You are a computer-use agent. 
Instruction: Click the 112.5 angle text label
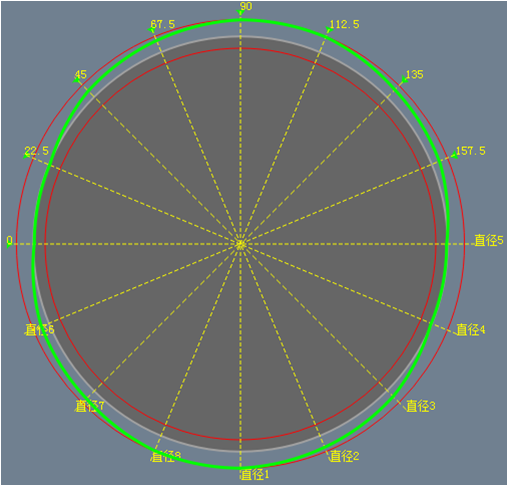[344, 24]
